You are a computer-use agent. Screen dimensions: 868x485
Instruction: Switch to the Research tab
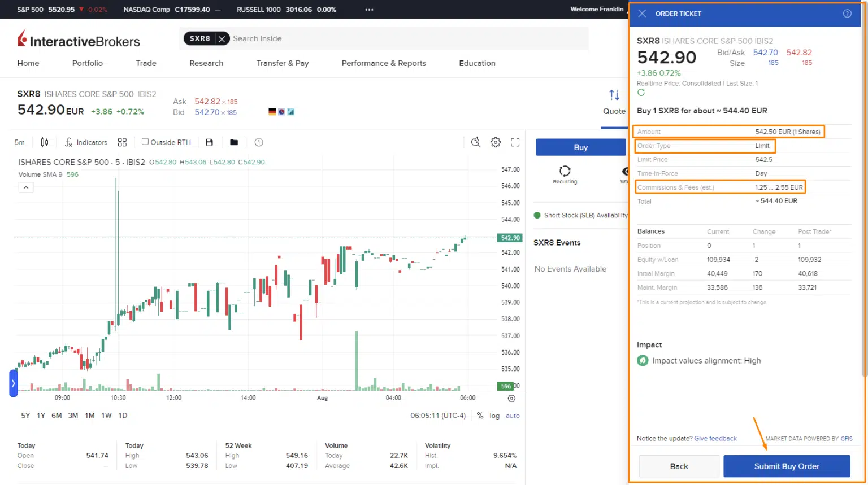point(206,63)
